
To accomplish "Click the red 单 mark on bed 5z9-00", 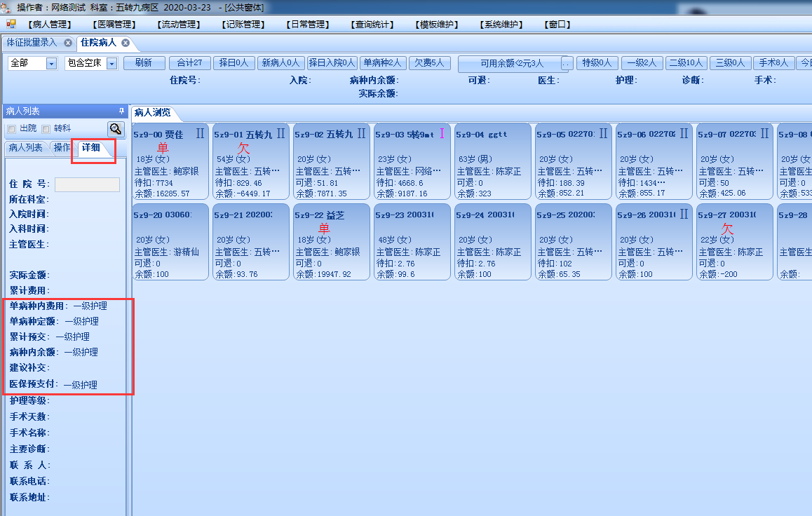I will pyautogui.click(x=163, y=147).
